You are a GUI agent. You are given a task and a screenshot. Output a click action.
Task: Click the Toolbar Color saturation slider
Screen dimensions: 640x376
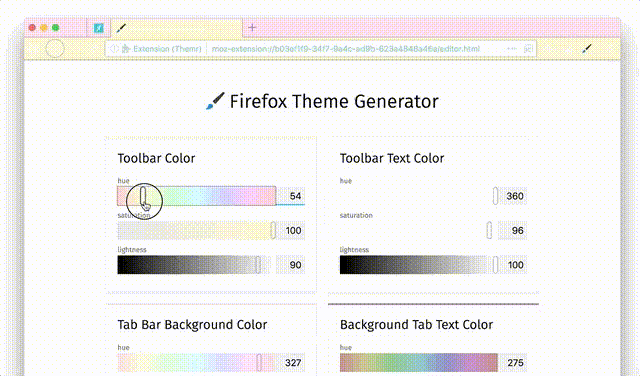[x=197, y=230]
